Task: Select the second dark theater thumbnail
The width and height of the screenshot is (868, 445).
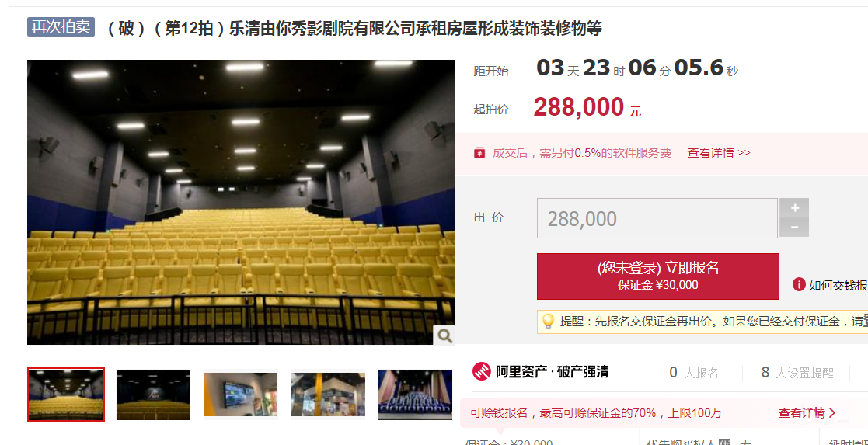Action: click(x=153, y=395)
